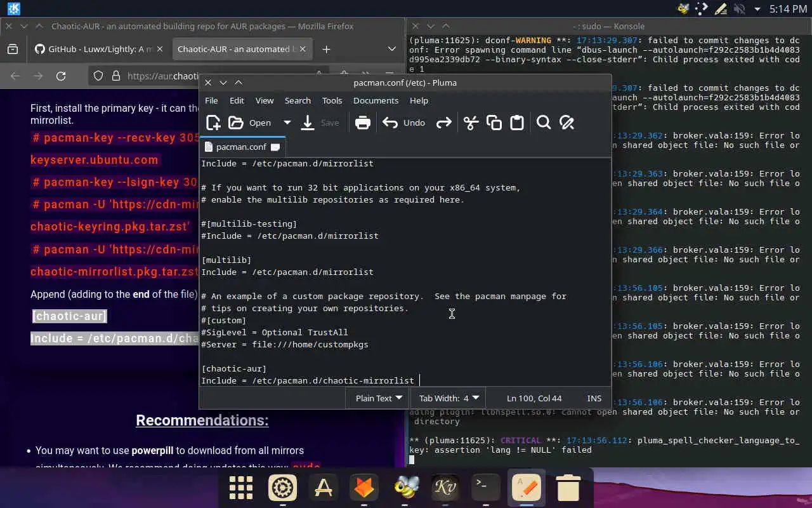This screenshot has width=812, height=508.
Task: Toggle the INS insert mode indicator
Action: (594, 398)
